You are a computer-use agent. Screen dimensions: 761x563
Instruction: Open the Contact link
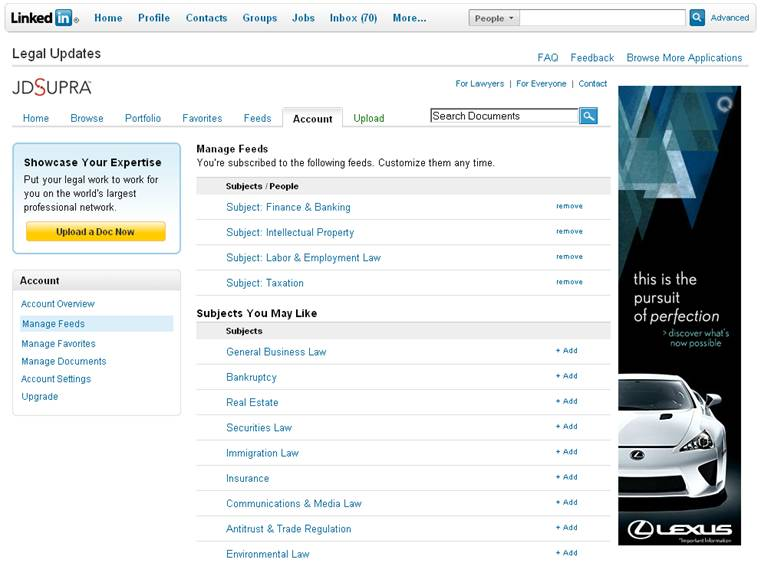click(593, 83)
